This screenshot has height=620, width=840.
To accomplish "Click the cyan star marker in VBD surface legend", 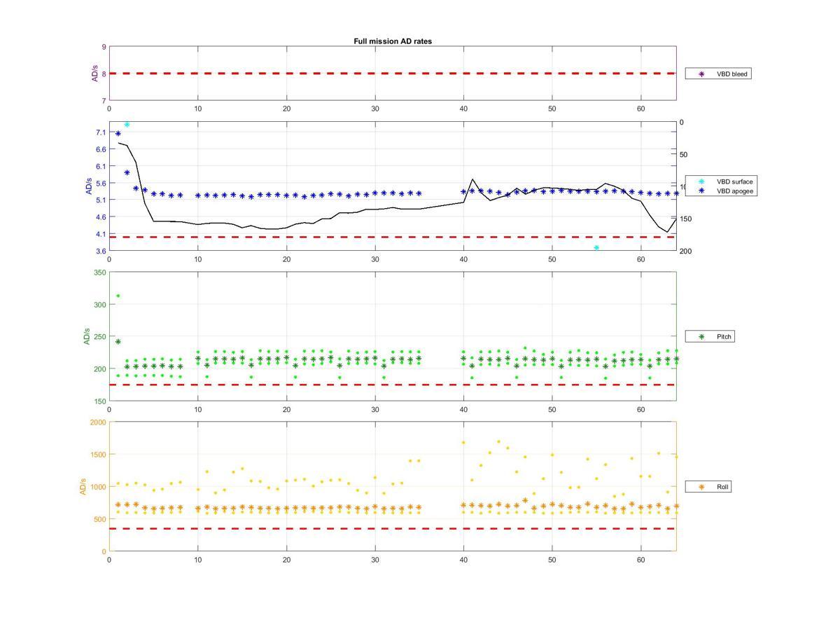I will [701, 181].
